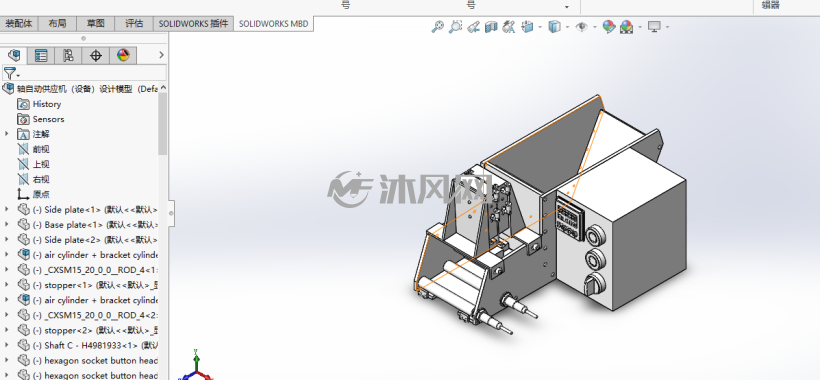The height and width of the screenshot is (380, 820).
Task: Open View Orientation dropdown arrow
Action: (540, 27)
